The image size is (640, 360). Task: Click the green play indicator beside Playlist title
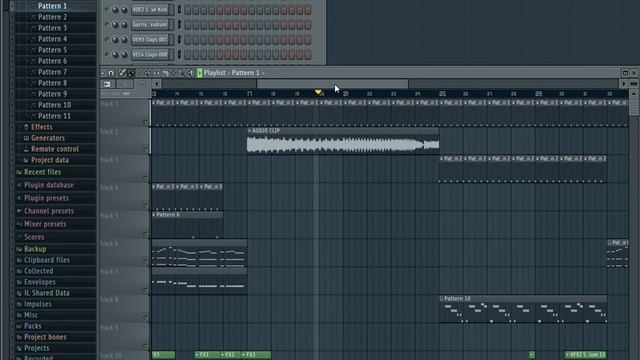(200, 73)
